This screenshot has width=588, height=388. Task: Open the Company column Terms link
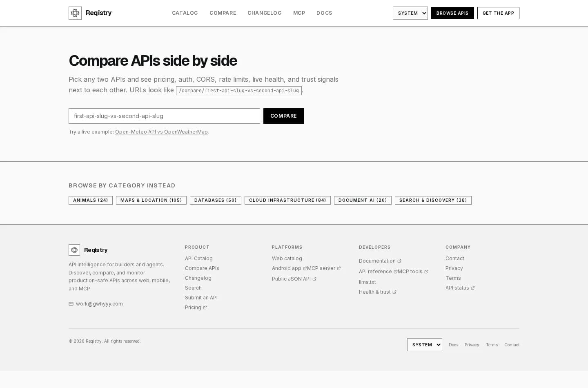pos(453,278)
